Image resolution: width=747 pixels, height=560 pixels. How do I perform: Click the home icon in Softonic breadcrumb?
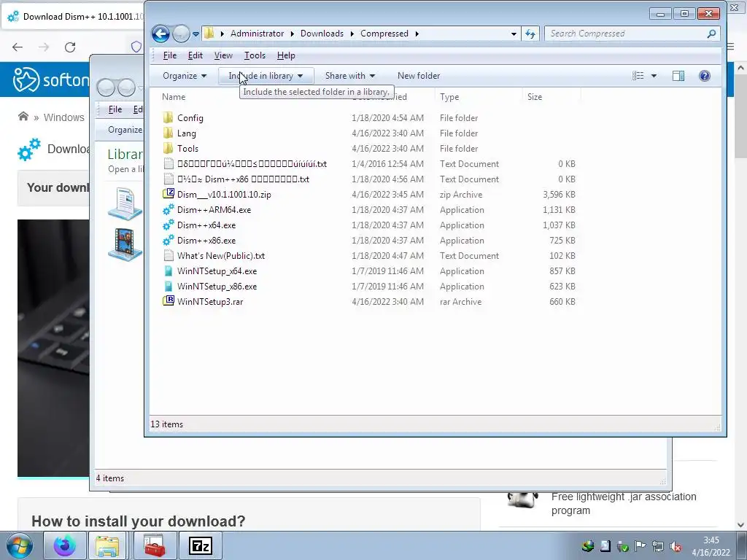coord(23,117)
